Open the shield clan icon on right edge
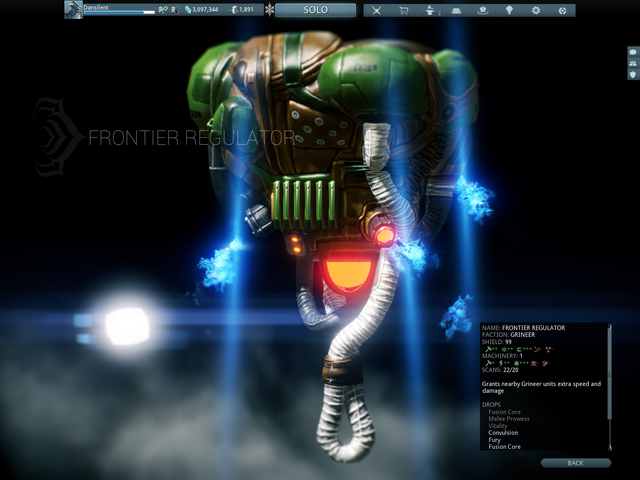640x480 pixels. point(633,74)
